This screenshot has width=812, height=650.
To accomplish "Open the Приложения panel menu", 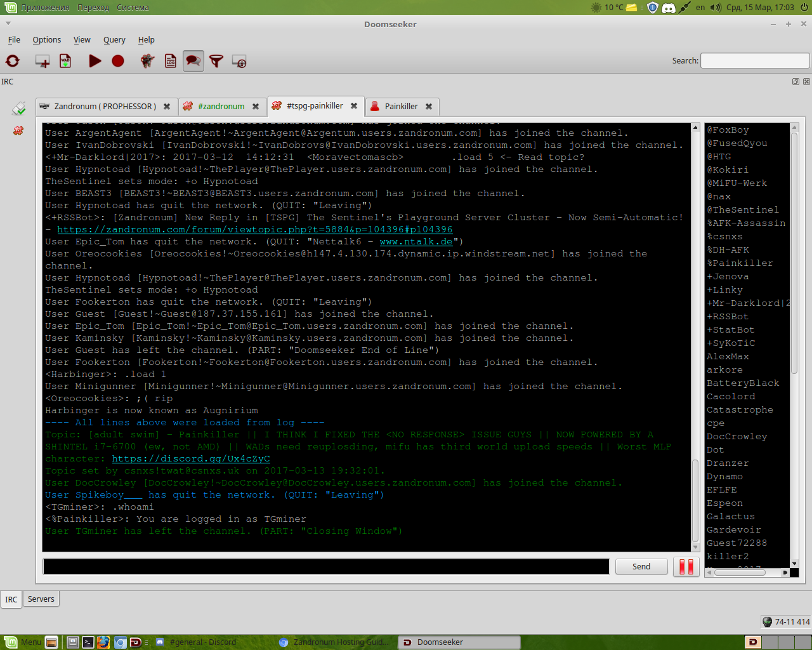I will tap(45, 8).
